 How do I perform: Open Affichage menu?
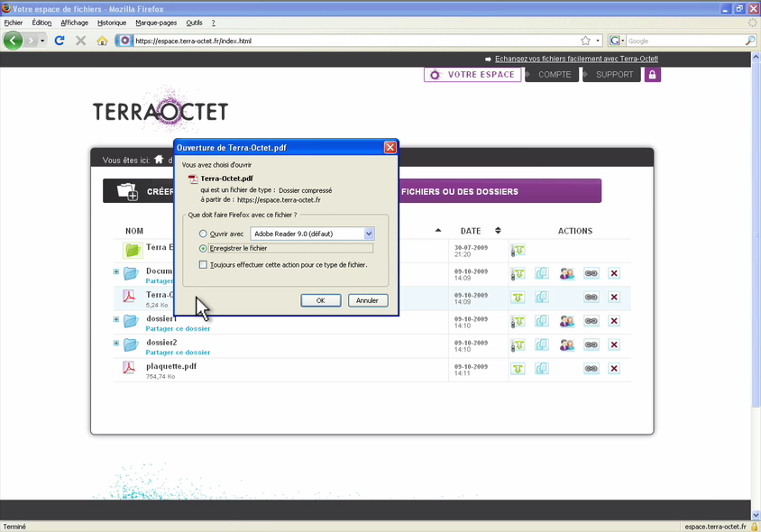(74, 23)
